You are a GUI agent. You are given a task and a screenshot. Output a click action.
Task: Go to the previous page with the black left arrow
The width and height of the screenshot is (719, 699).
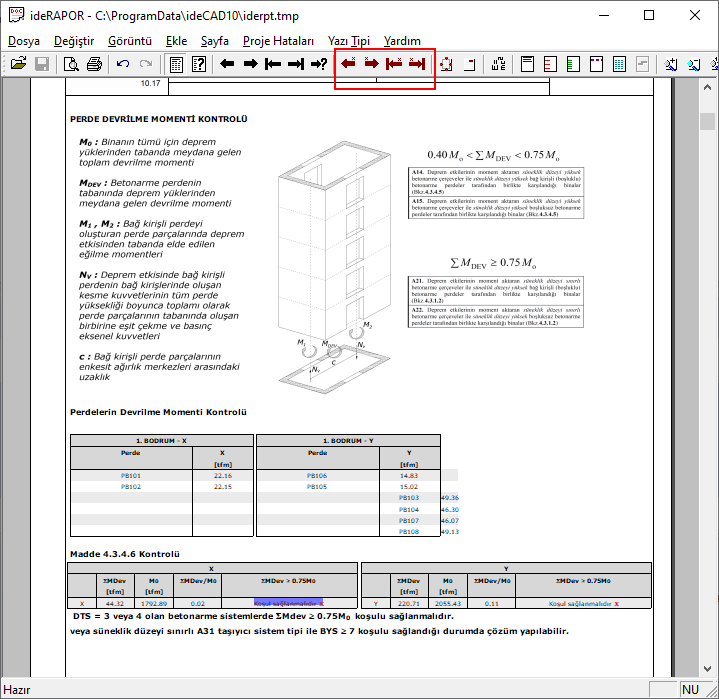coord(227,64)
